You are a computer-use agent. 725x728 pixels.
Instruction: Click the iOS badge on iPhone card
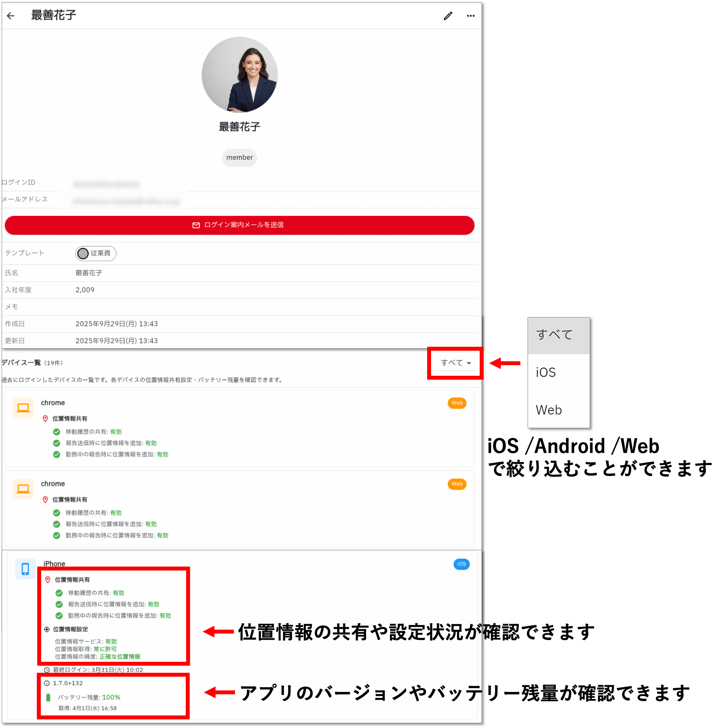pos(461,564)
